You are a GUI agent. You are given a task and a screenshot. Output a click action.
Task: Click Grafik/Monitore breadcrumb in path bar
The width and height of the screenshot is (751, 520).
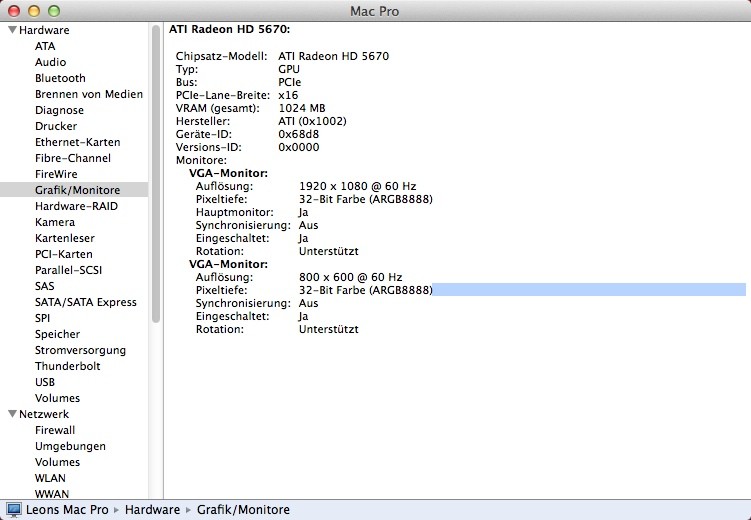[x=243, y=510]
